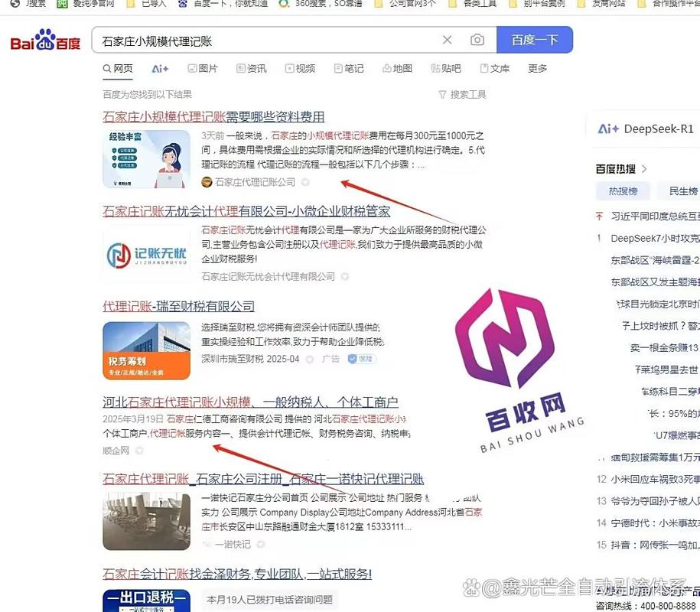Open the 更多 tab menu

pyautogui.click(x=537, y=69)
